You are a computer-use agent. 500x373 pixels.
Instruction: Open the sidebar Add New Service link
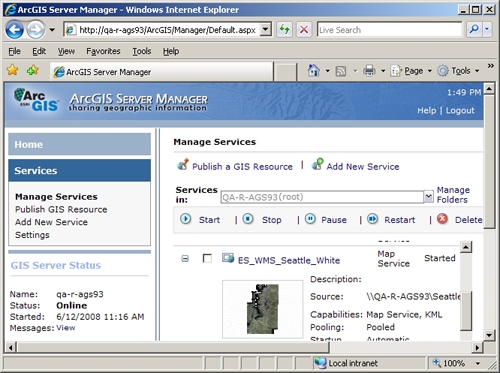[x=51, y=222]
